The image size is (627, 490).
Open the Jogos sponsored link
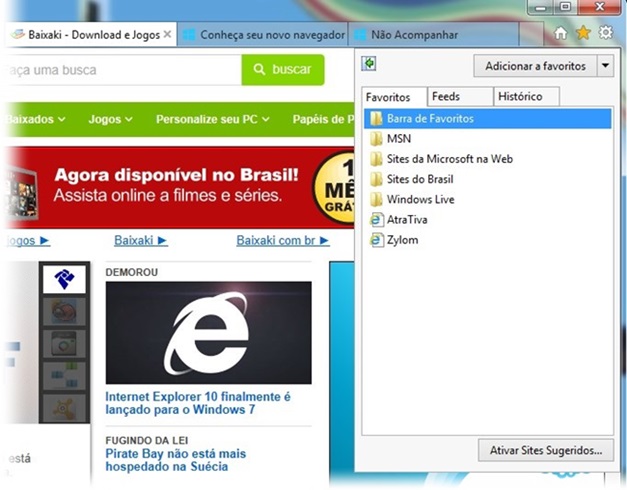(28, 240)
